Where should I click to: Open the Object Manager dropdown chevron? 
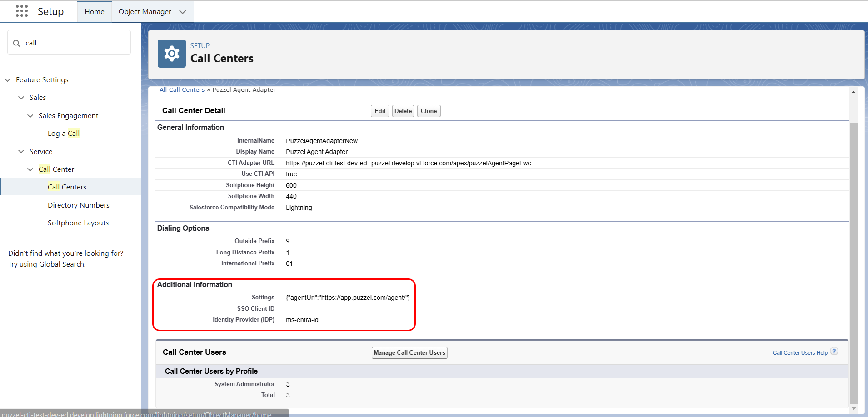coord(183,12)
